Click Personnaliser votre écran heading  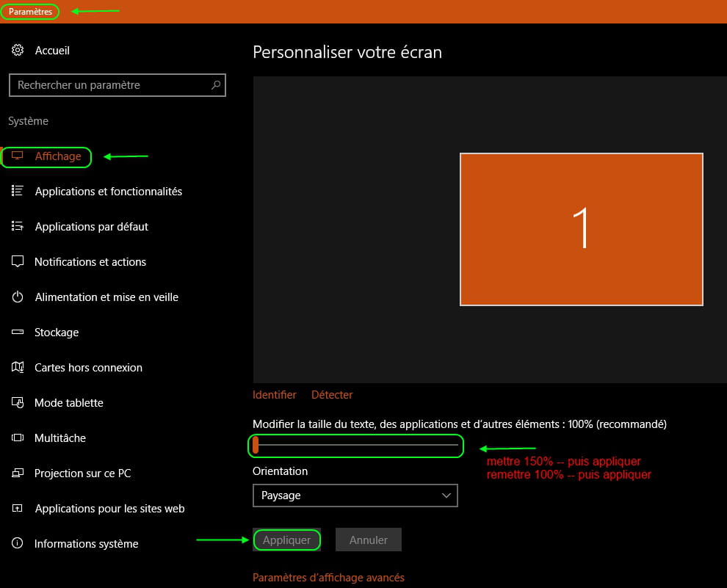coord(347,52)
